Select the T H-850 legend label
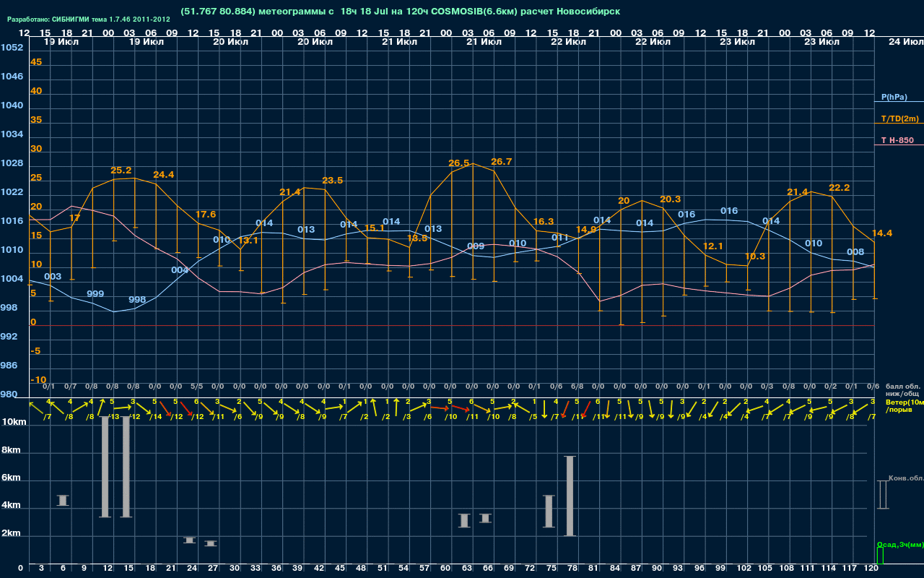 (897, 140)
